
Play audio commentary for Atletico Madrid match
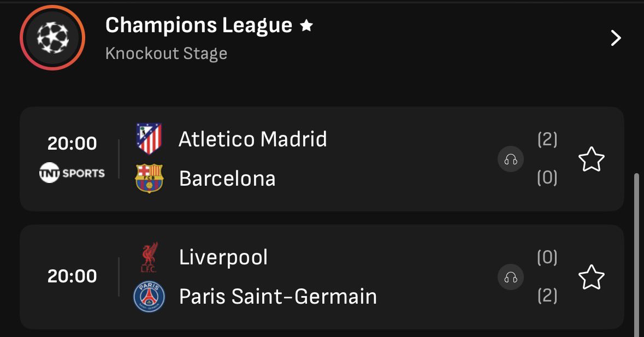[x=511, y=159]
